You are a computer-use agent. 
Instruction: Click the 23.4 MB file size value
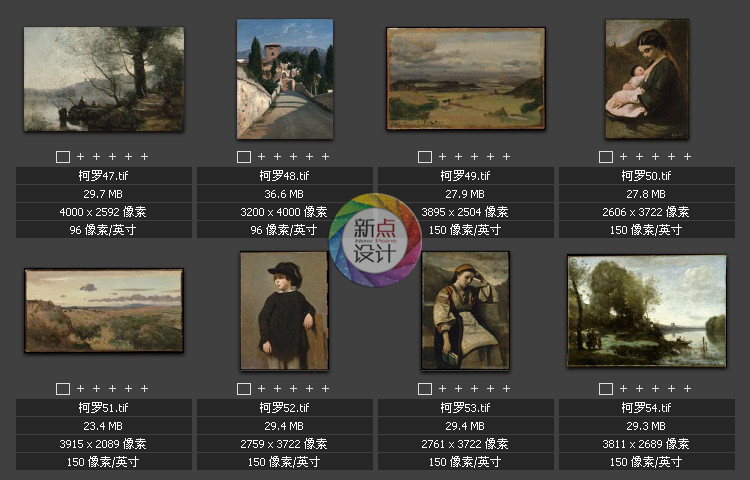click(x=103, y=426)
